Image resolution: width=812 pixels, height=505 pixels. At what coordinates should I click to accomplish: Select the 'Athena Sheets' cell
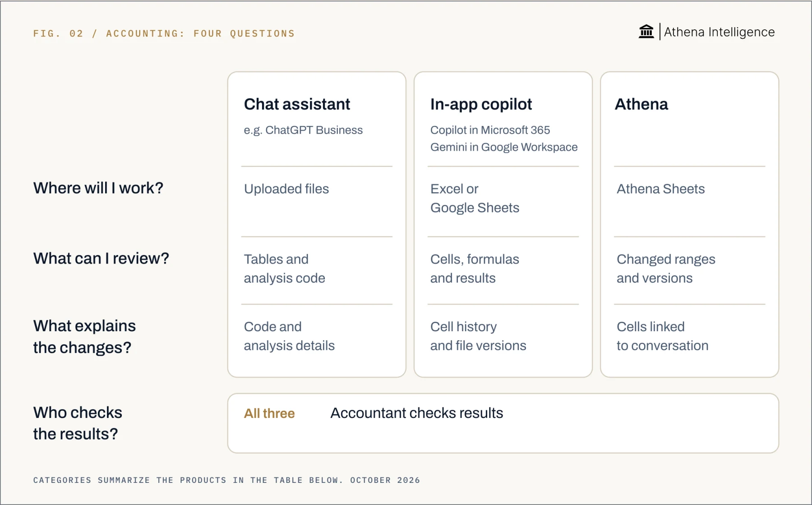point(660,189)
